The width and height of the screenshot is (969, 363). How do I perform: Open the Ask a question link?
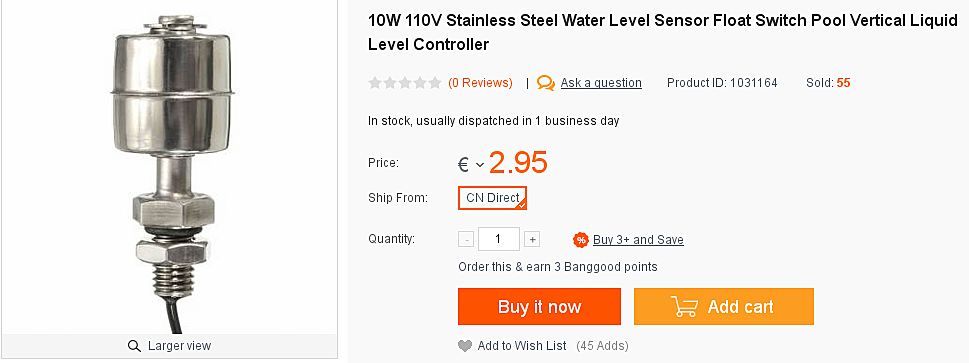601,83
